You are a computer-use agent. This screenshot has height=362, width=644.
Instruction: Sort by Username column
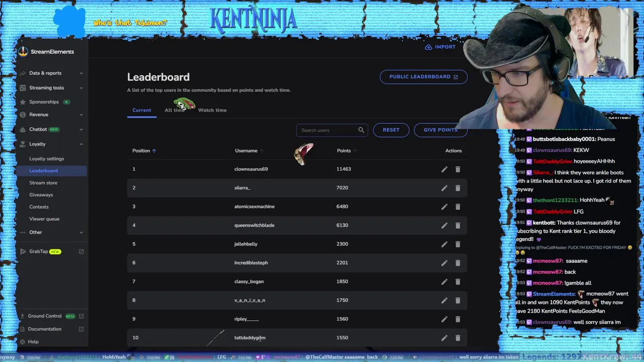(x=249, y=151)
